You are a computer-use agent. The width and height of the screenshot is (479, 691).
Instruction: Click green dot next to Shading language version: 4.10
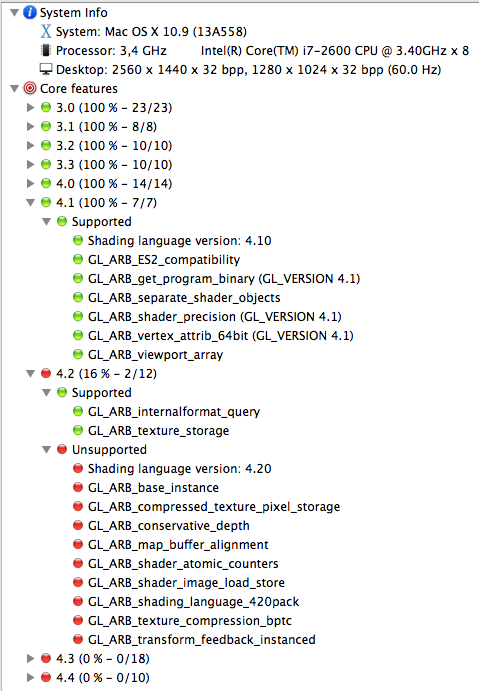tap(78, 240)
